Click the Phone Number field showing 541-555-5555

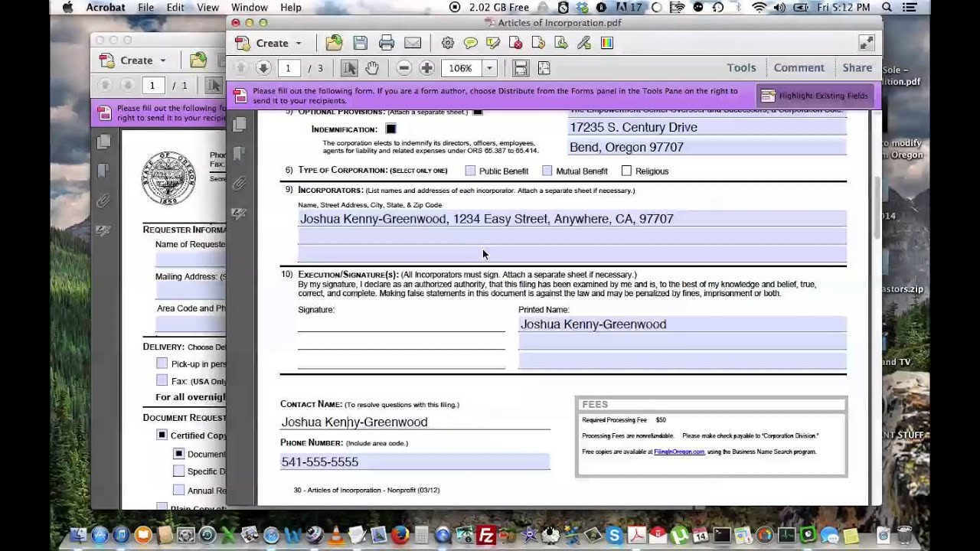[x=414, y=461]
